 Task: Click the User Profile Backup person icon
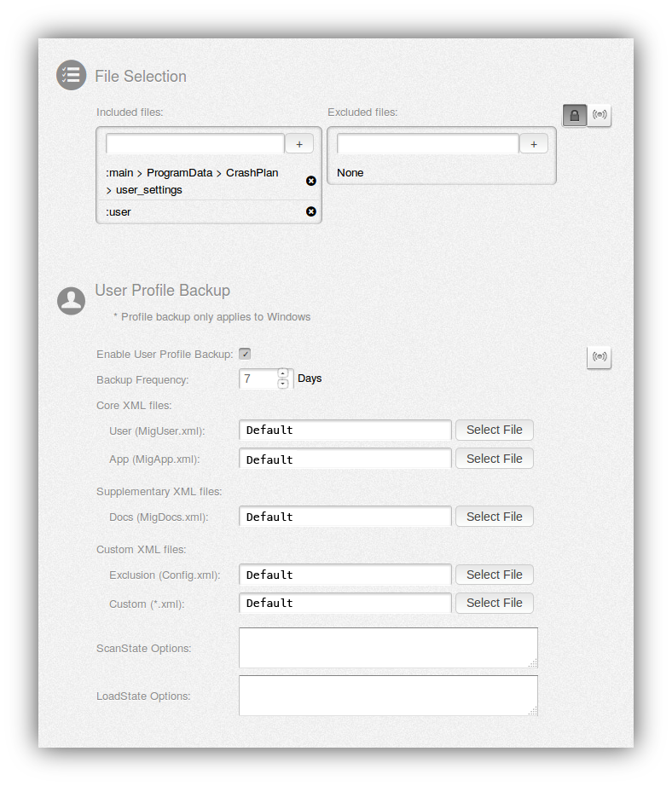71,301
